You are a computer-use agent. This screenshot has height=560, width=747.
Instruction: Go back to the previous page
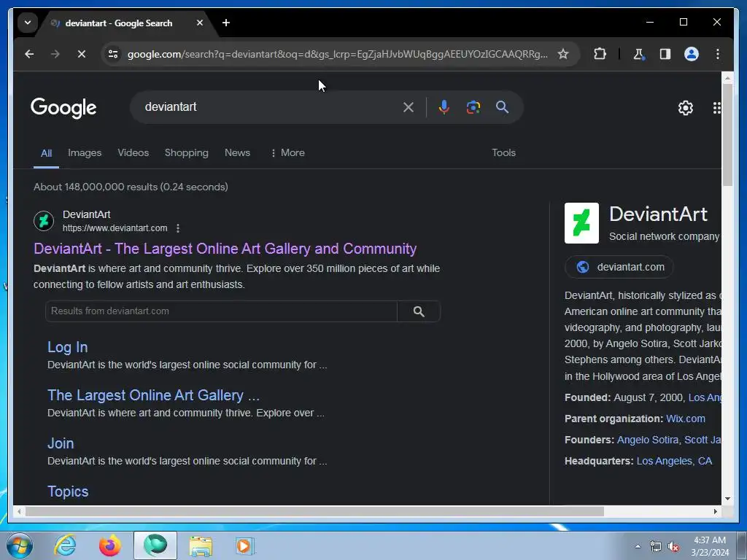click(29, 54)
